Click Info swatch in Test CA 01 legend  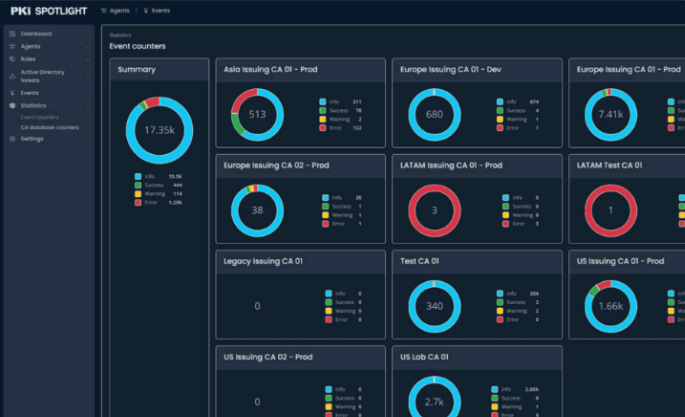tap(500, 293)
